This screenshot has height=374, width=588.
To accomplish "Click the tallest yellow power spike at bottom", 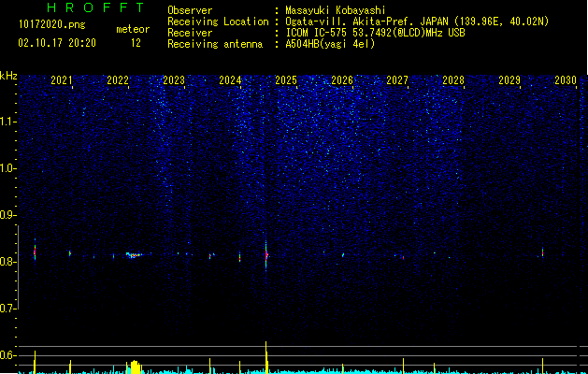I will click(x=266, y=357).
